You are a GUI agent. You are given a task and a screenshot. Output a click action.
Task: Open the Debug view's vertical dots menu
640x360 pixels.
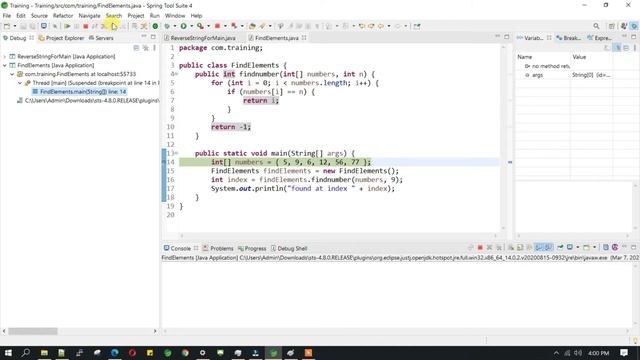click(x=154, y=48)
